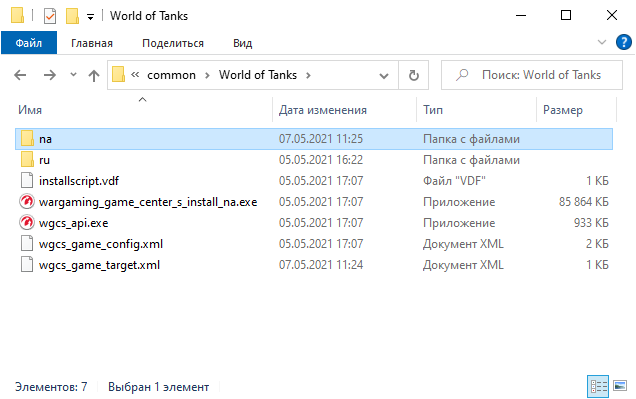Click the World of Tanks breadcrumb segment
Viewport: 636px width, 399px height.
point(258,75)
